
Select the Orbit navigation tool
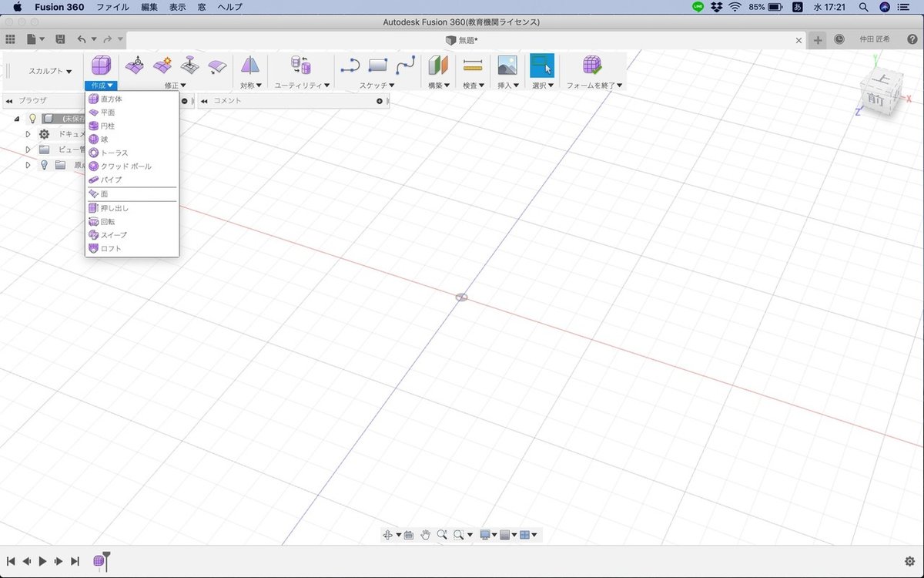tap(387, 534)
